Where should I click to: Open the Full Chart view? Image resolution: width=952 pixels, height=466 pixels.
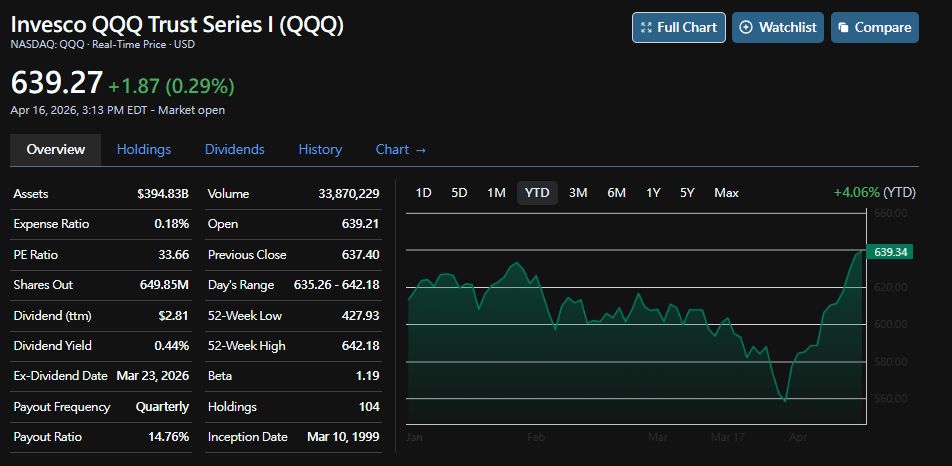click(x=679, y=27)
